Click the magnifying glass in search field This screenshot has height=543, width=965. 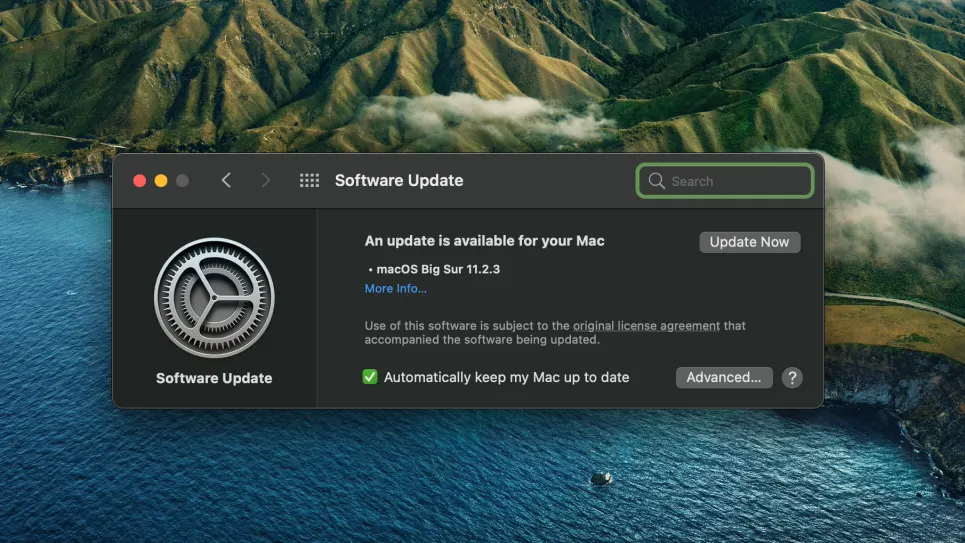coord(656,181)
